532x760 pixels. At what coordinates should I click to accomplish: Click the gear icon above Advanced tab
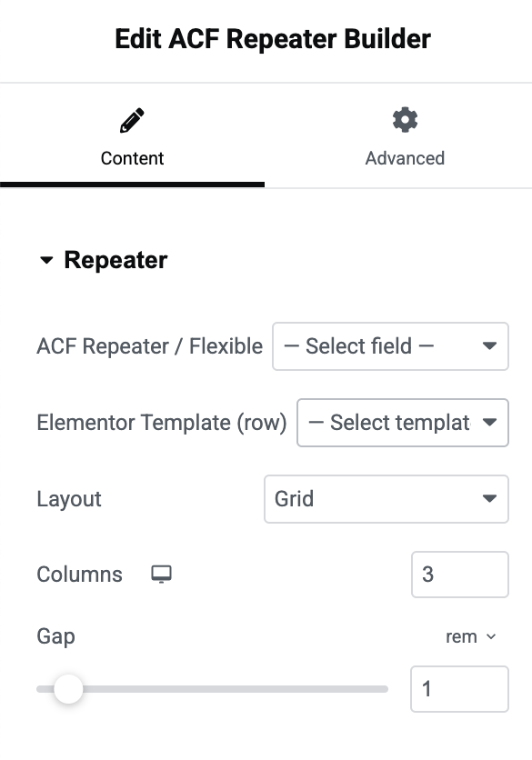point(404,118)
